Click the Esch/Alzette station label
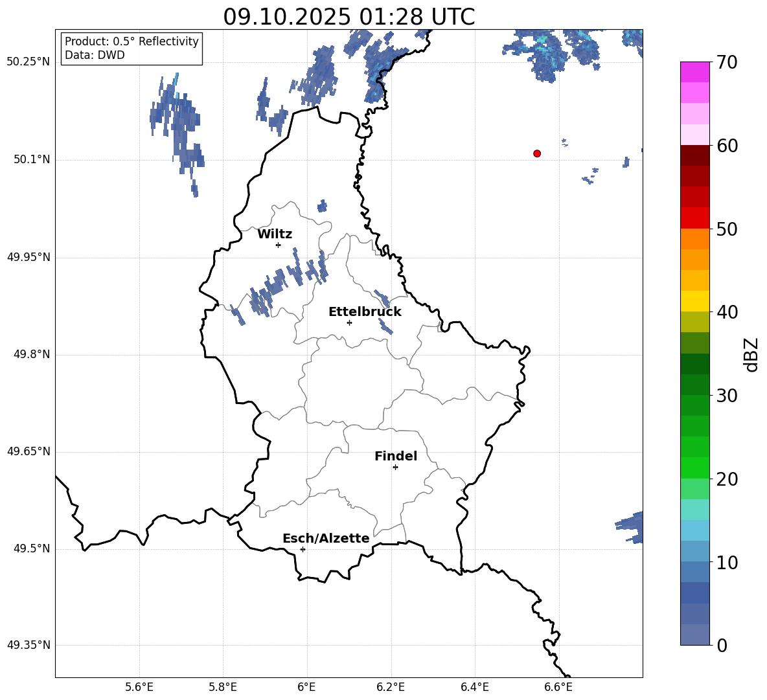 click(326, 538)
